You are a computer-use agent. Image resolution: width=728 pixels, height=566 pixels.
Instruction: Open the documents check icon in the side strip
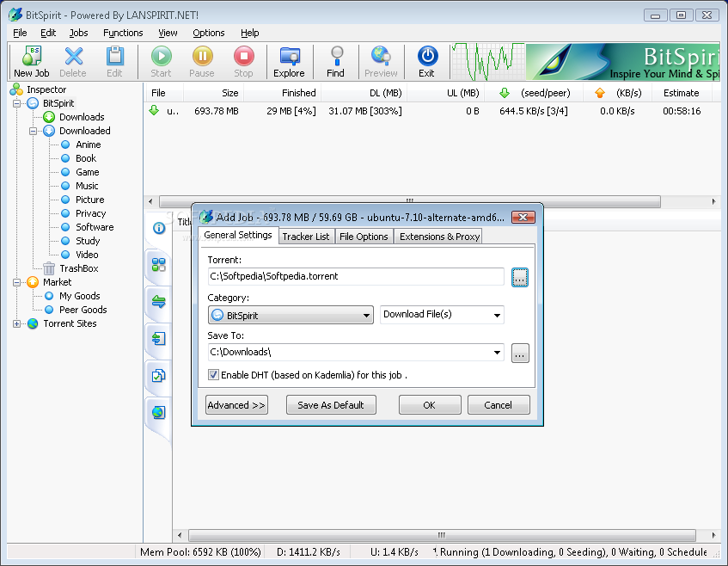pos(159,376)
